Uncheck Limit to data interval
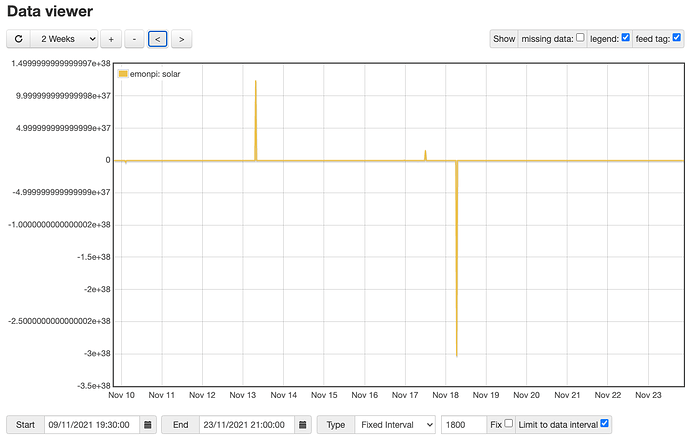Screen dimensions: 690x439 [605, 424]
